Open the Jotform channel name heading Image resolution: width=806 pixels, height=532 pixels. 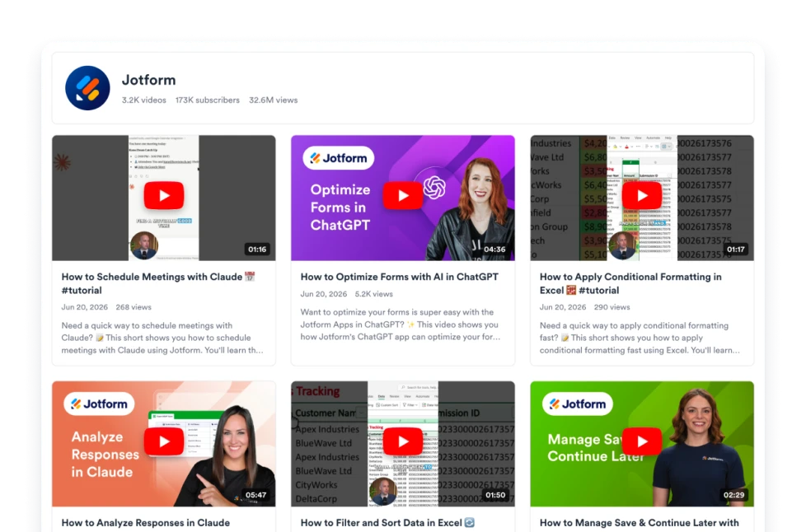148,80
